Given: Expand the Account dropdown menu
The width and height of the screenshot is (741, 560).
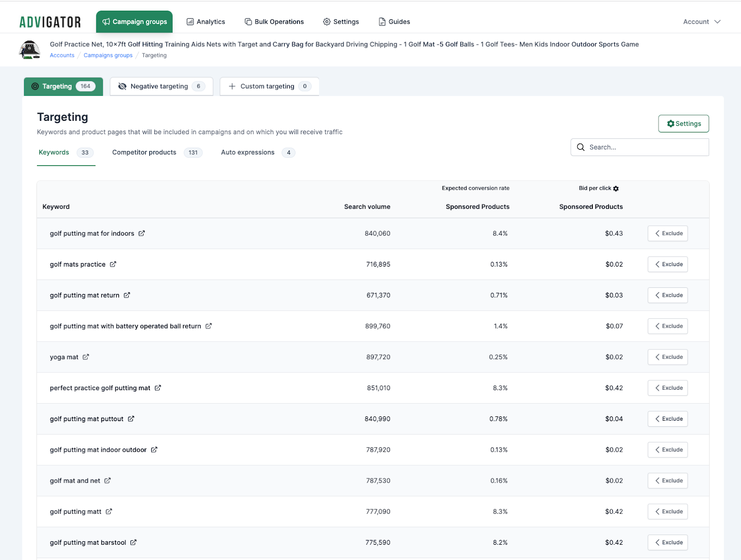Looking at the screenshot, I should [702, 22].
